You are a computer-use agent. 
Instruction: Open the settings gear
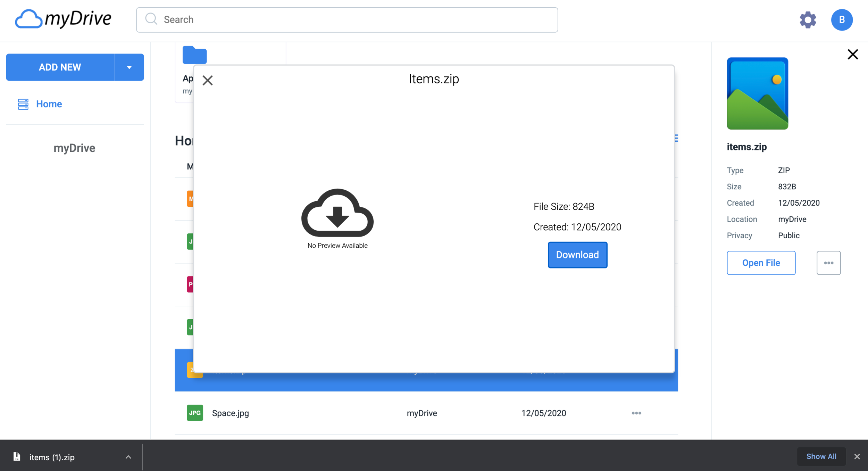pyautogui.click(x=808, y=20)
